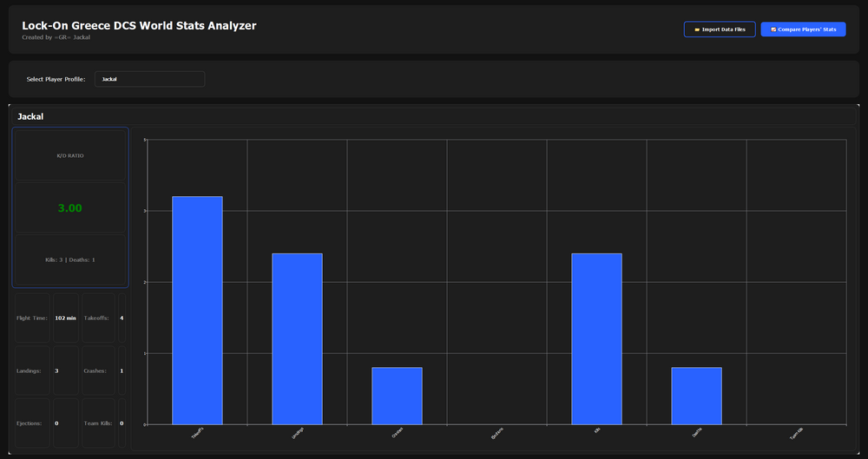Click the Takeoffs axis label under the chart
868x459 pixels.
197,433
